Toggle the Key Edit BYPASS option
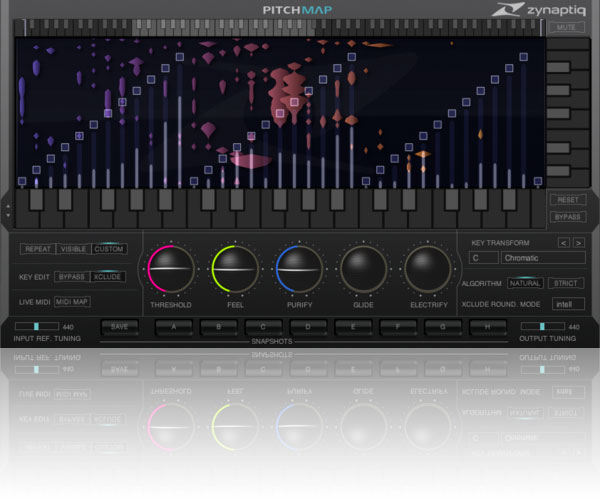The image size is (600, 500). coord(71,276)
